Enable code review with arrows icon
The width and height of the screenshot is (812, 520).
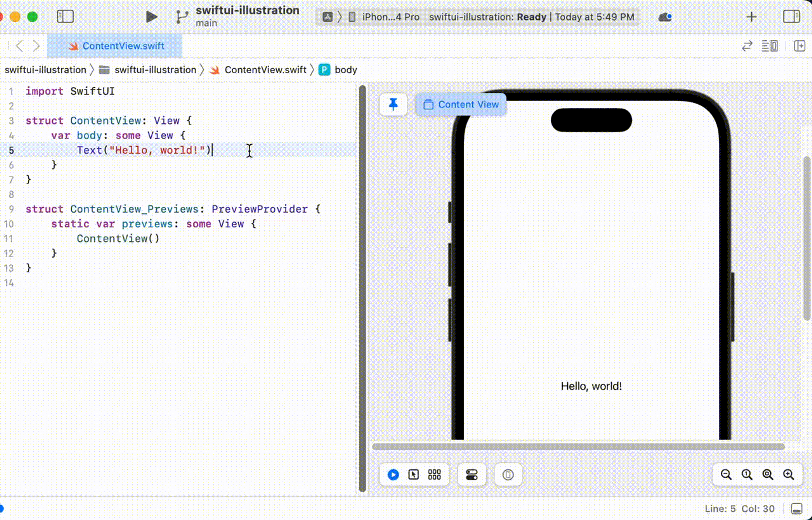(x=747, y=46)
